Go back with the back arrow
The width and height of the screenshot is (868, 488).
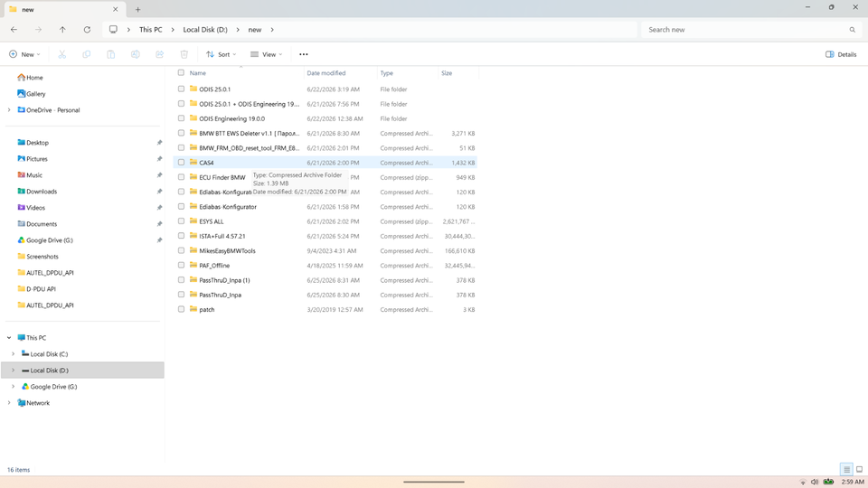pyautogui.click(x=14, y=29)
